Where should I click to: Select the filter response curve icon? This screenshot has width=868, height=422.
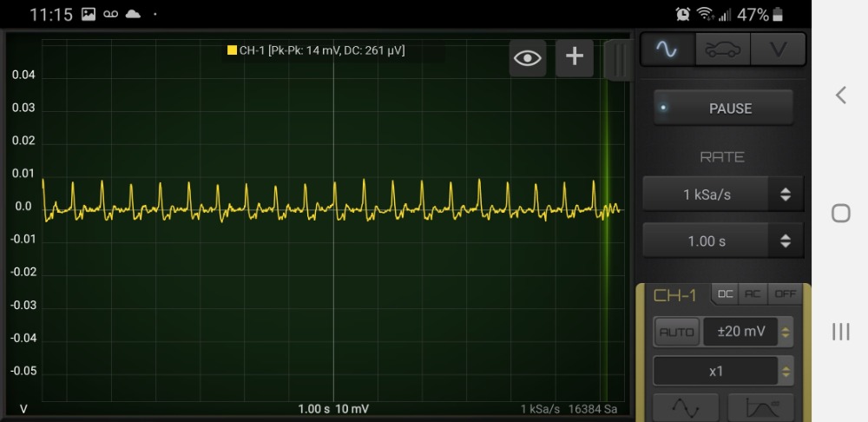762,408
